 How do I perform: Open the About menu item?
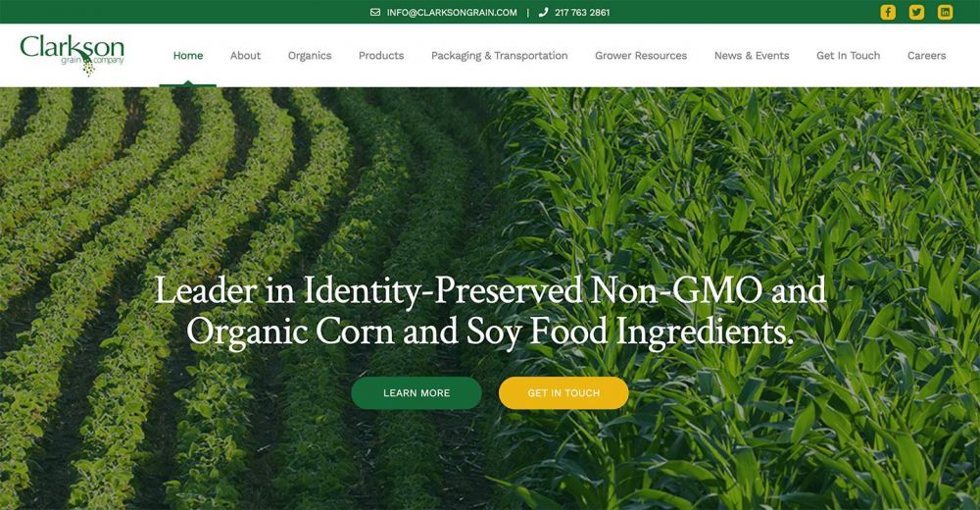tap(245, 56)
